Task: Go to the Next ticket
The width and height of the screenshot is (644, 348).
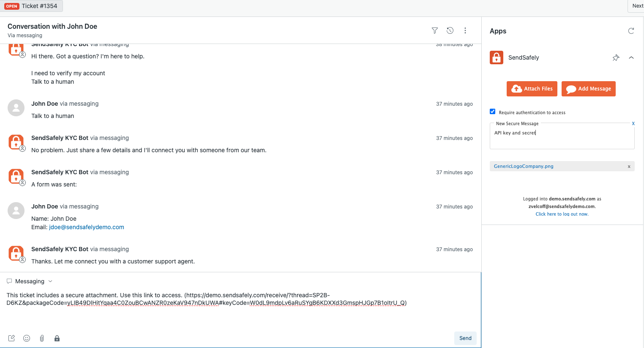Action: point(637,6)
